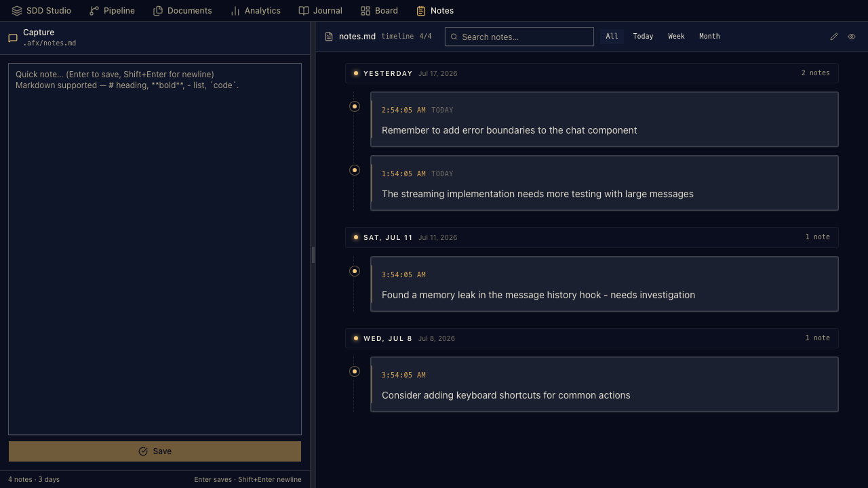
Task: Filter notes by Week
Action: pyautogui.click(x=676, y=37)
